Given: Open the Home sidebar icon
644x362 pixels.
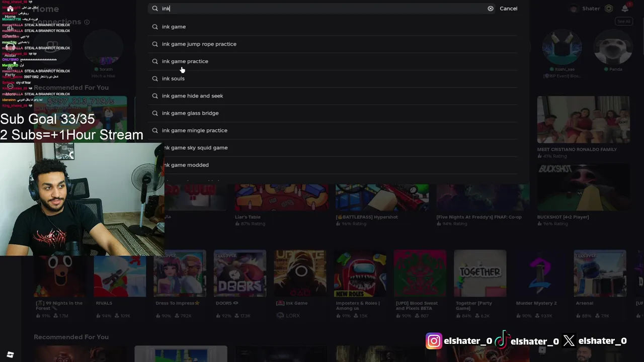Looking at the screenshot, I should point(10,9).
